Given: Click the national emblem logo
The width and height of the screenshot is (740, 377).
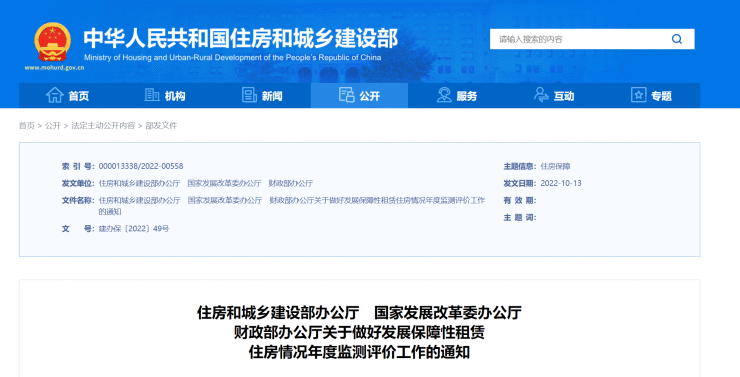Looking at the screenshot, I should tap(53, 42).
